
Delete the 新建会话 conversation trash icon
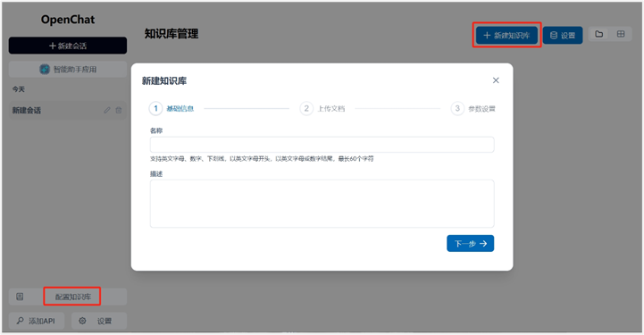[119, 110]
